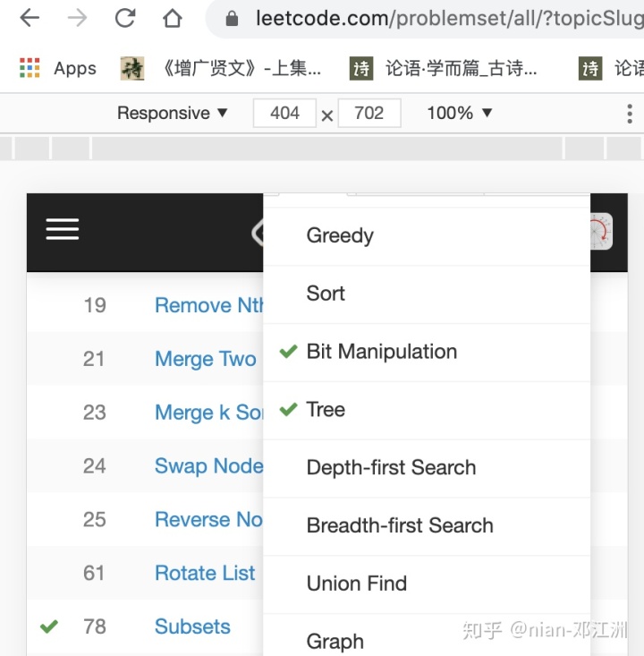
Task: Open problem 19 Remove Nth link
Action: 209,305
